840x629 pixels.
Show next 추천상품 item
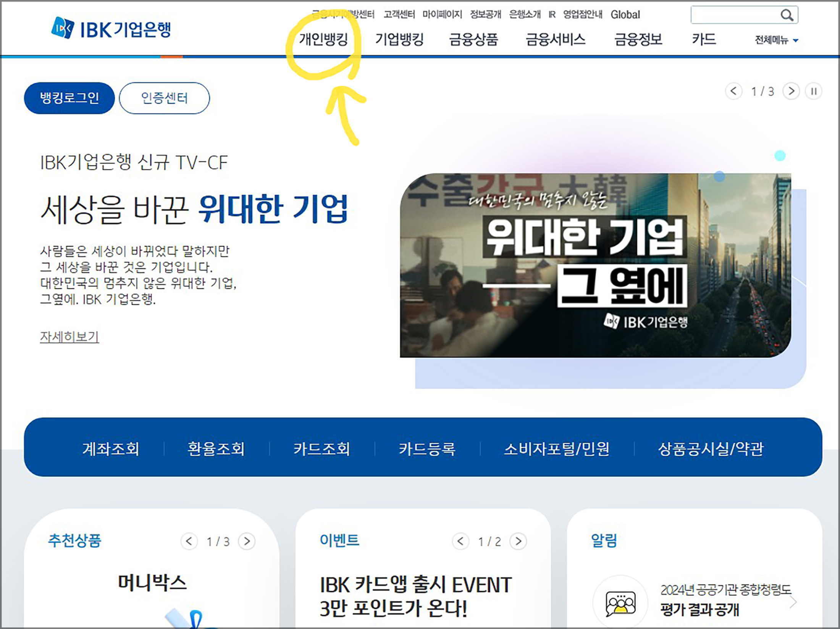[247, 541]
